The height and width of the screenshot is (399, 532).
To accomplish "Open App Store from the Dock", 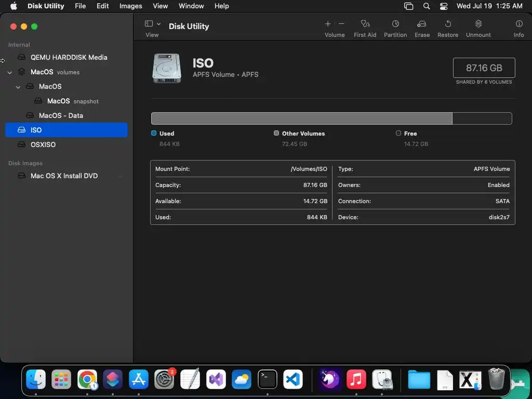I will [138, 379].
